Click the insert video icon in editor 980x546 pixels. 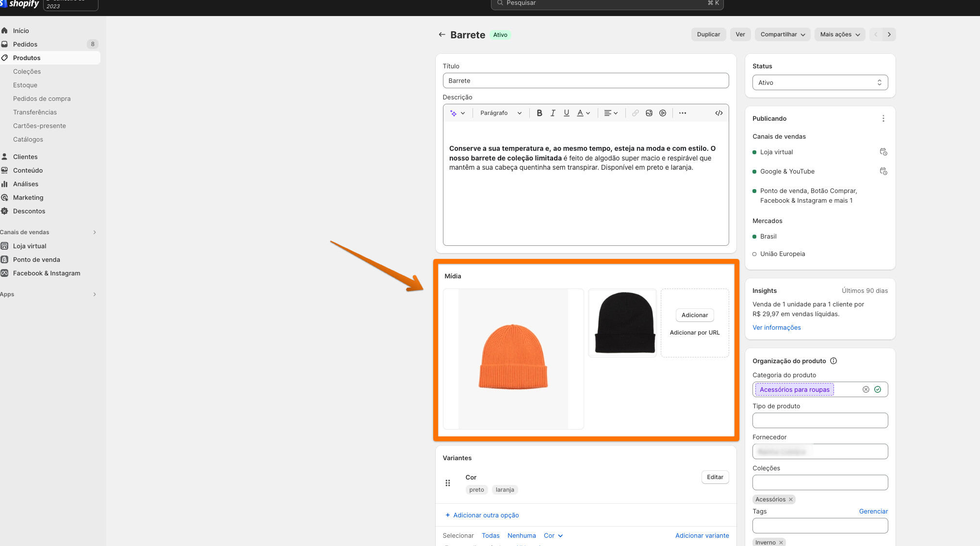coord(662,113)
